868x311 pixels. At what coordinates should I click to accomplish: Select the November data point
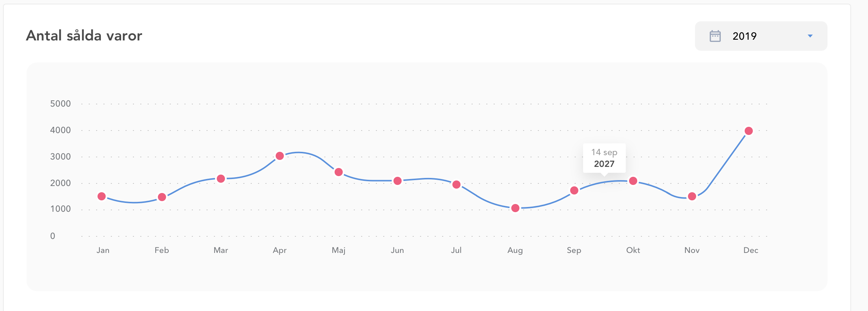tap(692, 196)
